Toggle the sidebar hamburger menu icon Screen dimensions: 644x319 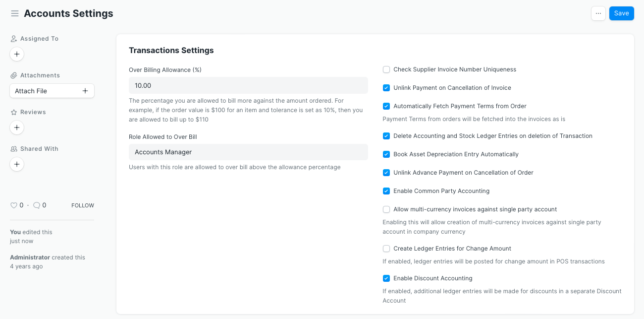pos(15,13)
